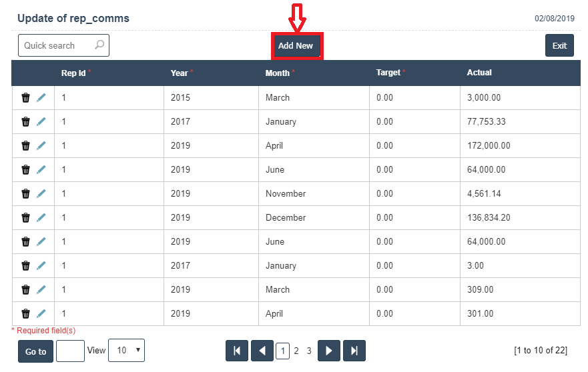Skip to the last page
The height and width of the screenshot is (372, 588).
(x=354, y=351)
